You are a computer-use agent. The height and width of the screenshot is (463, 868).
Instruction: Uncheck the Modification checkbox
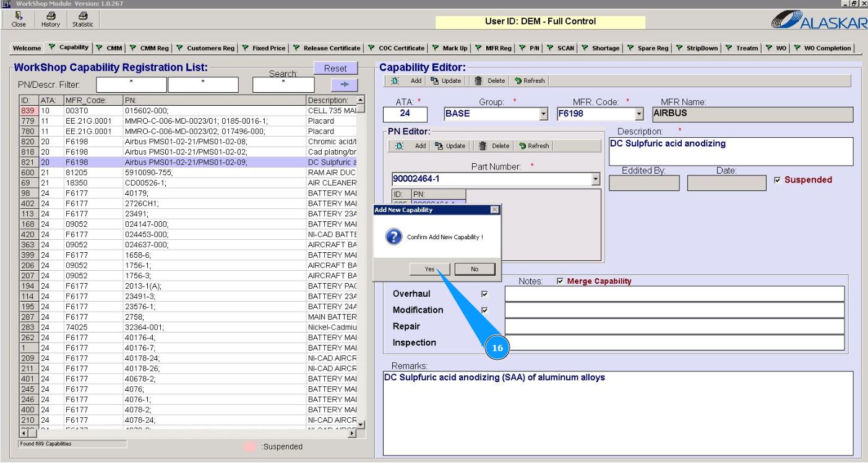[484, 310]
